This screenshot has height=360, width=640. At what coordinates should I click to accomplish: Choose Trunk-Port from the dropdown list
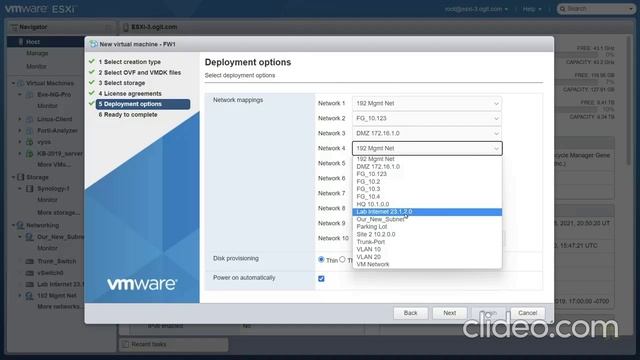(x=427, y=242)
